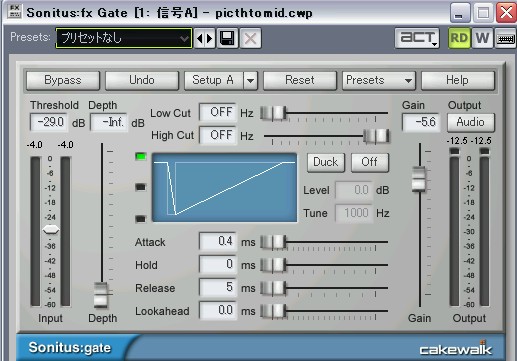
Task: Open the Help button
Action: pyautogui.click(x=457, y=80)
